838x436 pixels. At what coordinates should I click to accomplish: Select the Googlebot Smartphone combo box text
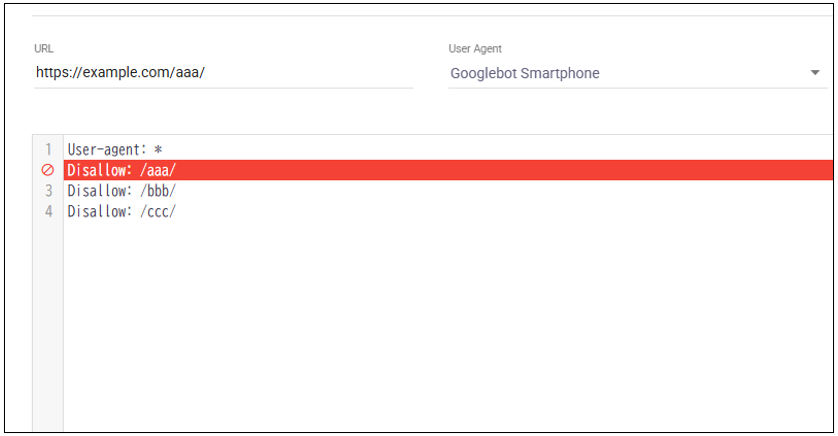point(525,73)
